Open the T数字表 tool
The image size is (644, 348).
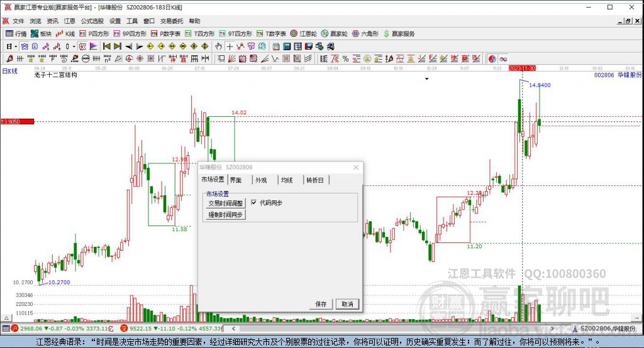pyautogui.click(x=271, y=34)
